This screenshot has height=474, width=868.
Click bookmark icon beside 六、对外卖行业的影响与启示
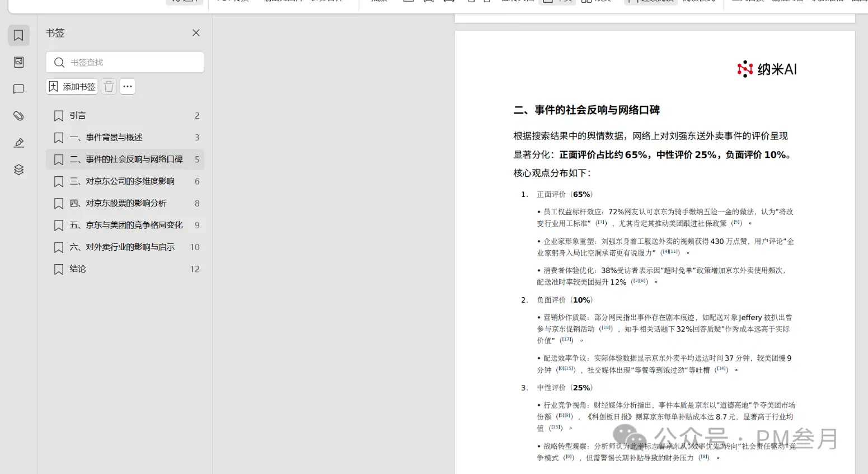(x=59, y=247)
